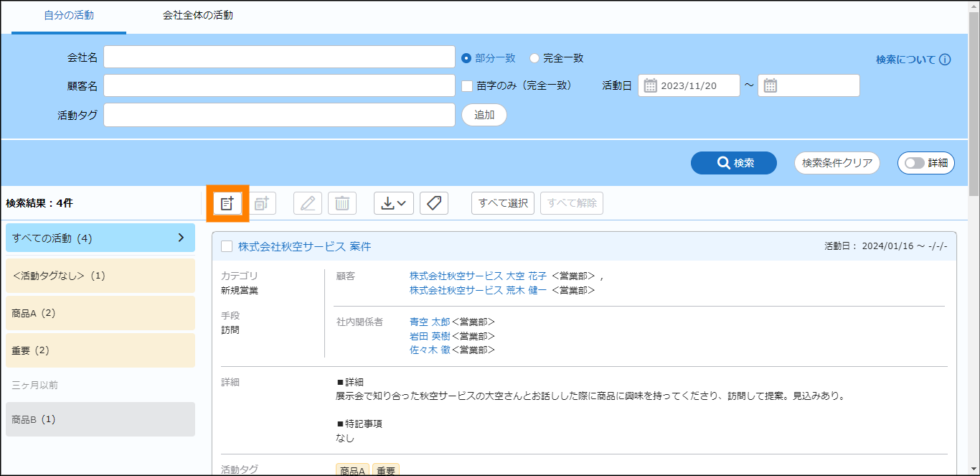Expand the すべての活動 list item
Screen dimensions: 980x476
pos(181,238)
